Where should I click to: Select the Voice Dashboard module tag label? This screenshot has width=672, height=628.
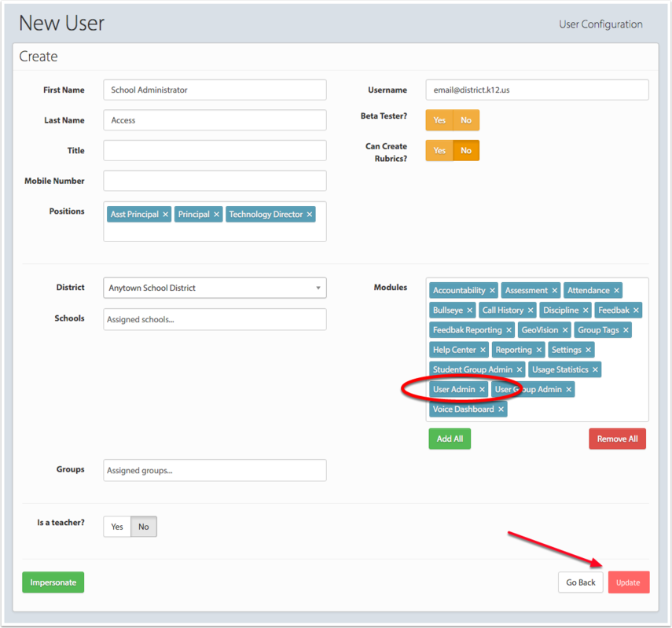463,409
